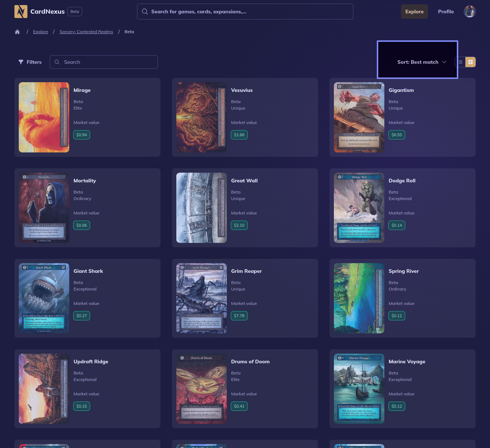Select the Drums of Doom card title
The width and height of the screenshot is (490, 448).
coord(250,361)
